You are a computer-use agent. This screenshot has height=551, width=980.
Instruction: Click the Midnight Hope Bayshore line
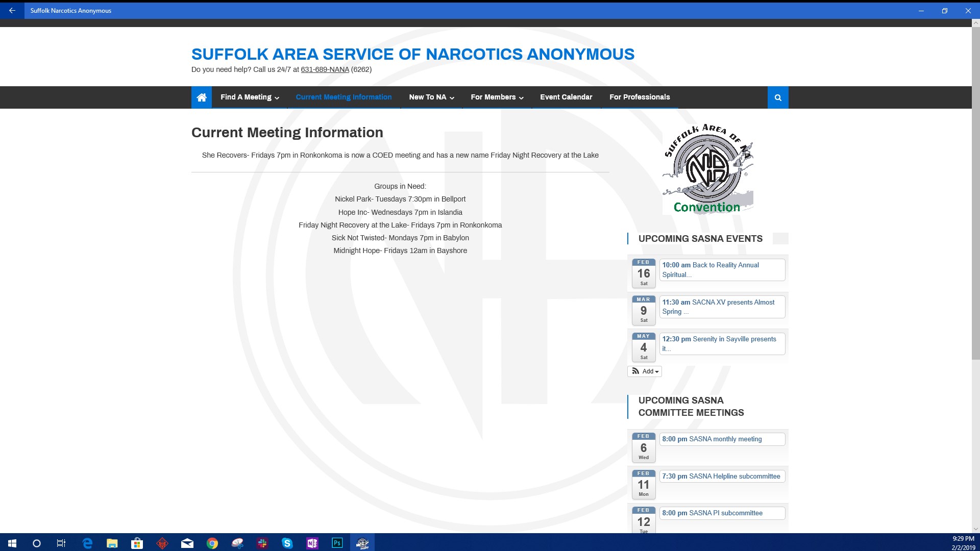tap(400, 251)
